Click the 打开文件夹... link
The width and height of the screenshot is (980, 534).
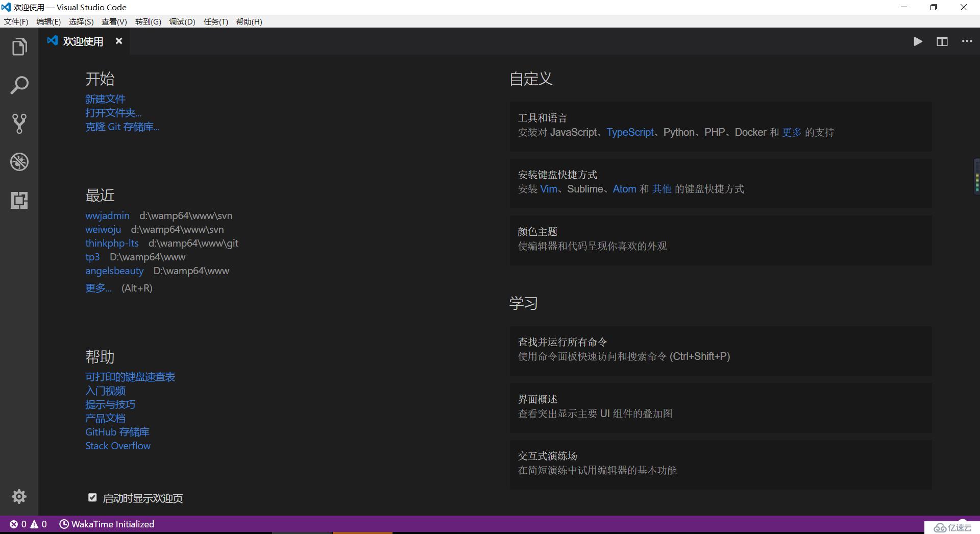coord(113,113)
